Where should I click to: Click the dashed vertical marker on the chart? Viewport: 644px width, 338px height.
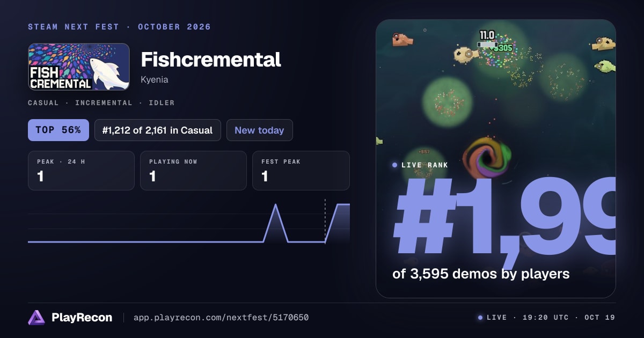pos(325,221)
